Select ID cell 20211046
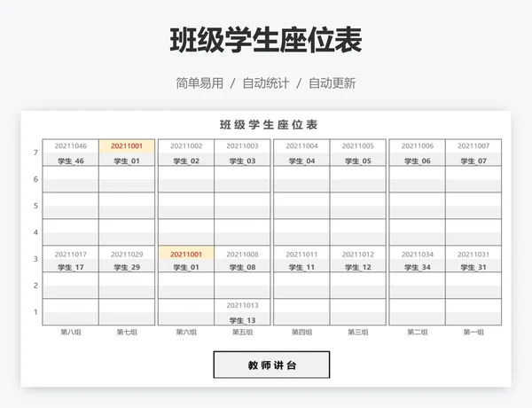The height and width of the screenshot is (408, 532). coord(71,146)
